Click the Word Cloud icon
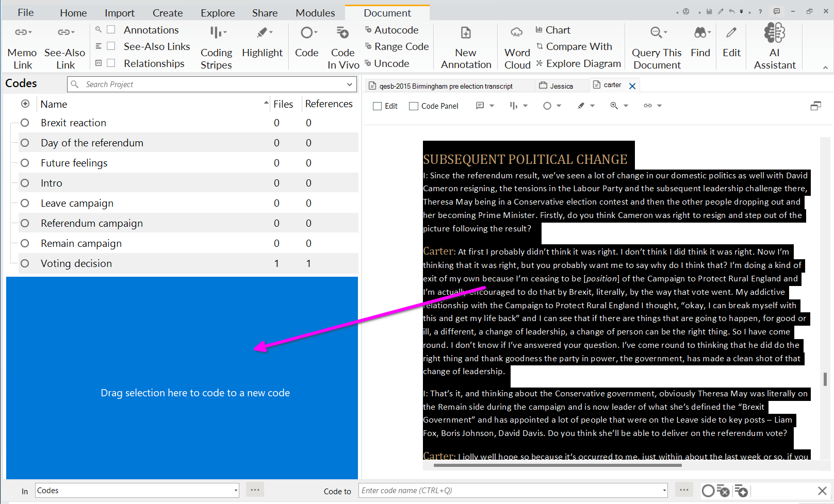 click(517, 34)
